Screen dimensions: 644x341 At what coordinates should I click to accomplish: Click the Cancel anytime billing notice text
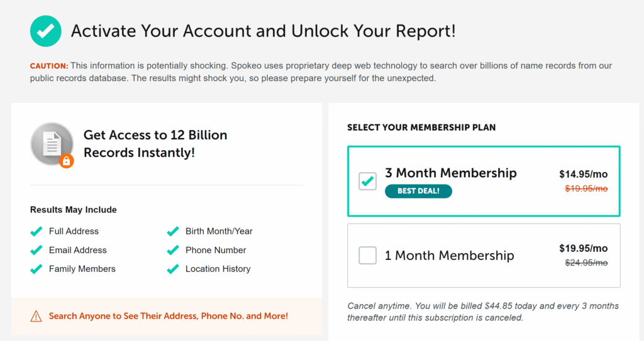pyautogui.click(x=483, y=312)
